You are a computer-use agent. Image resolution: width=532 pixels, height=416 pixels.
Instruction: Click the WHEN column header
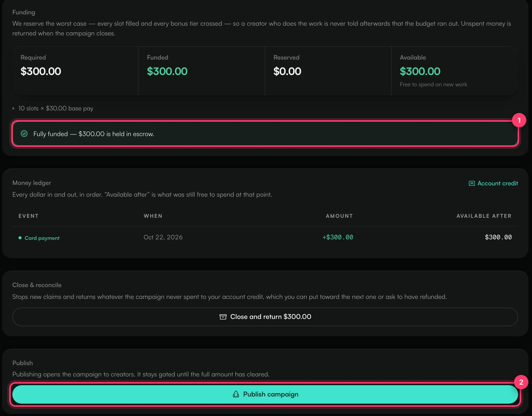coord(153,216)
